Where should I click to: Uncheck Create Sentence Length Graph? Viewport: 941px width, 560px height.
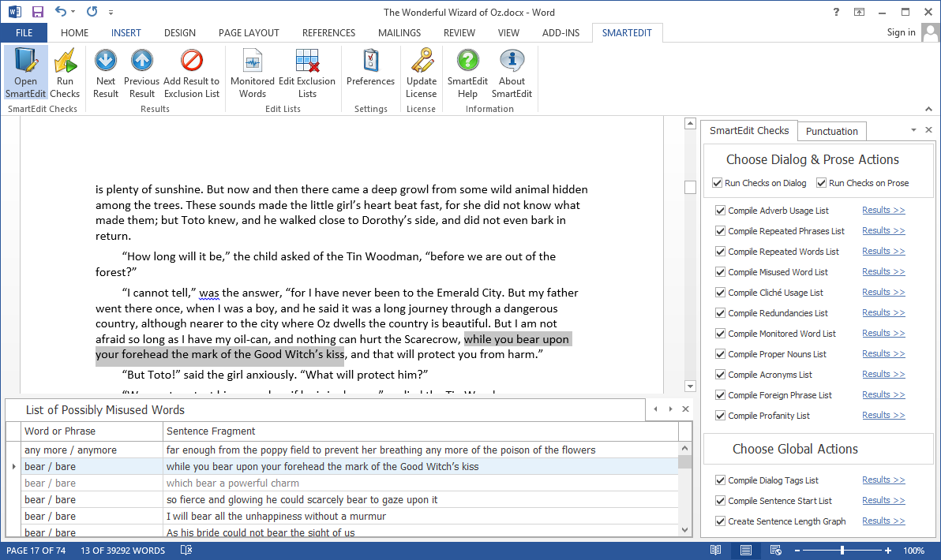click(720, 521)
